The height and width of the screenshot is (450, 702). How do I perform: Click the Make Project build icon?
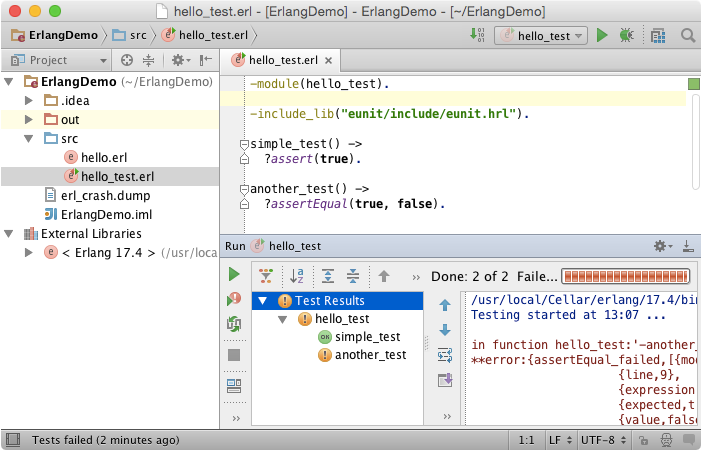[477, 35]
